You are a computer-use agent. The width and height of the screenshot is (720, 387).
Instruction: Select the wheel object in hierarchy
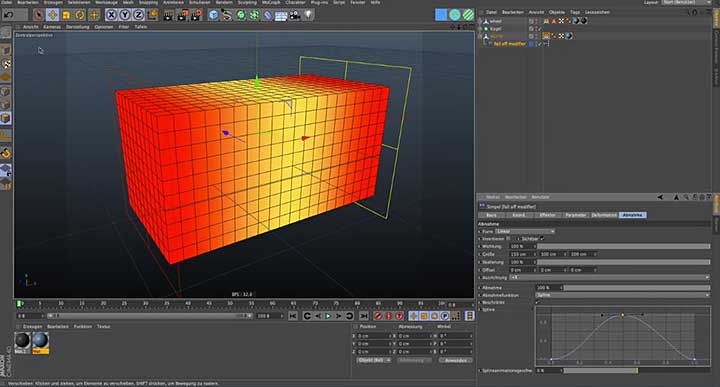[x=495, y=21]
